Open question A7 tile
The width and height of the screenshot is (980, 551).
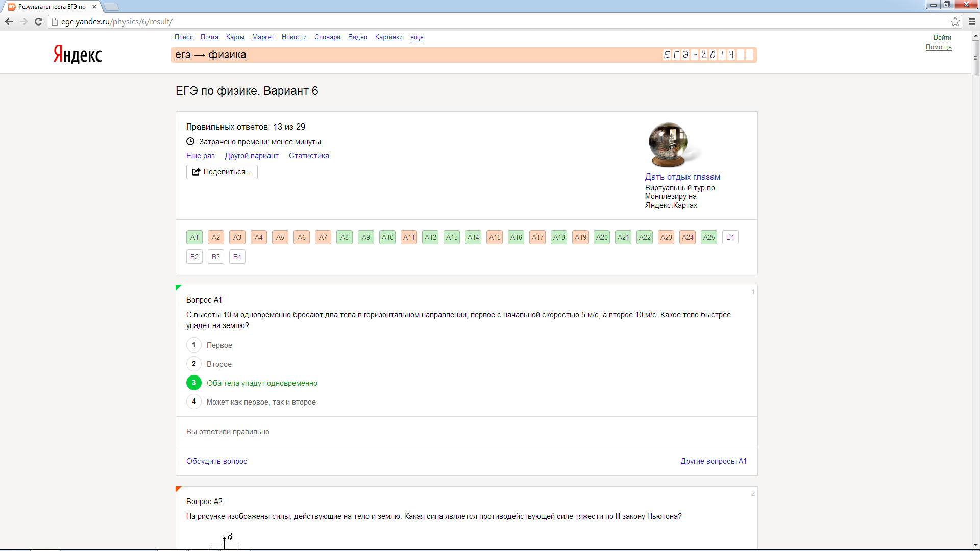coord(323,237)
